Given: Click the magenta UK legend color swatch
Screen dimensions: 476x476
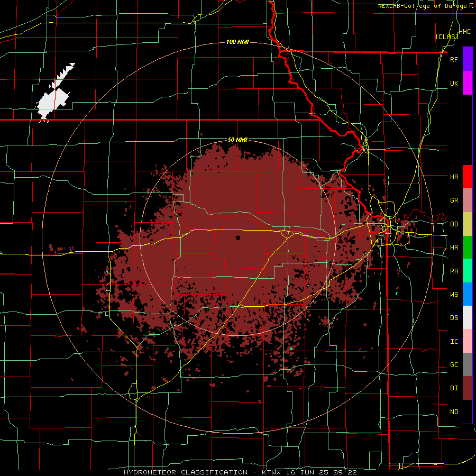Looking at the screenshot, I should (x=467, y=83).
